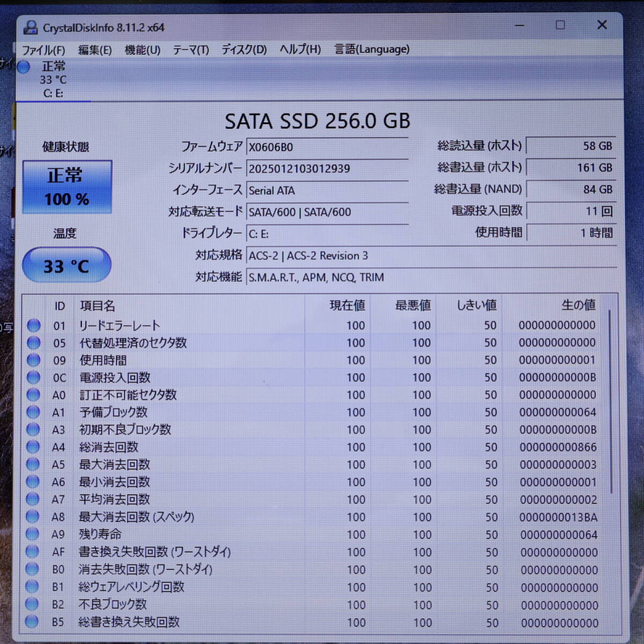644x644 pixels.
Task: Click status orb for B0 消去失敗回数
Action: [x=32, y=569]
